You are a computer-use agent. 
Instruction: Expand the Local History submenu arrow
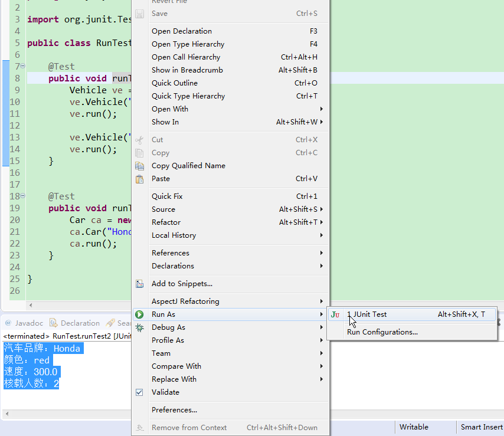tap(322, 235)
